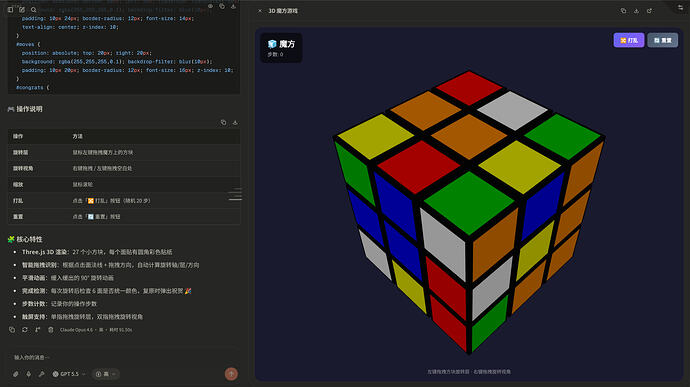Open the GPT 5.5 model dropdown

point(69,374)
